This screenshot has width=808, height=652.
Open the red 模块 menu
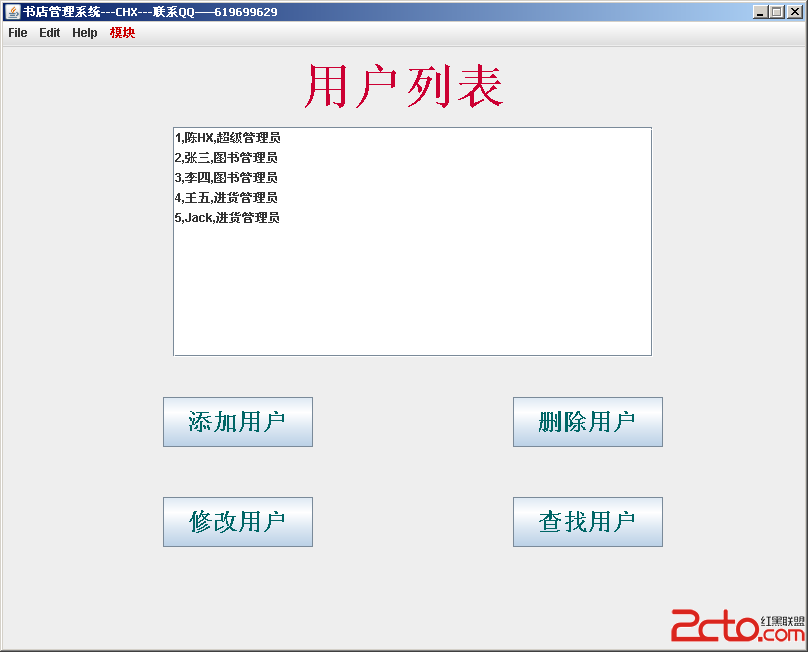pyautogui.click(x=122, y=33)
